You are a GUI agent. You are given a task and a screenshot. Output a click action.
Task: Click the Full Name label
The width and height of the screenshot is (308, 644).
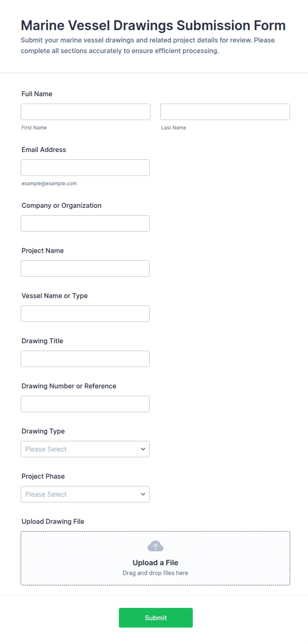click(x=37, y=94)
